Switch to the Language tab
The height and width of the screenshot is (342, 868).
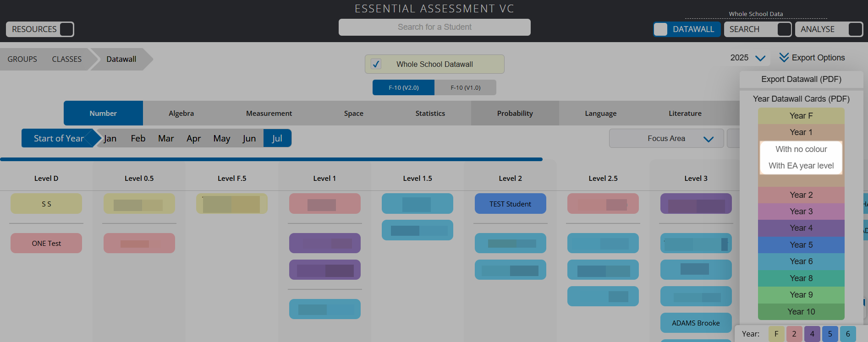tap(601, 113)
